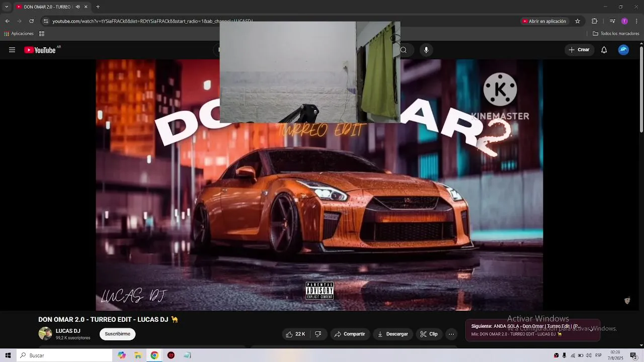The image size is (644, 362).
Task: Open the Windows notification center icon
Action: click(634, 355)
